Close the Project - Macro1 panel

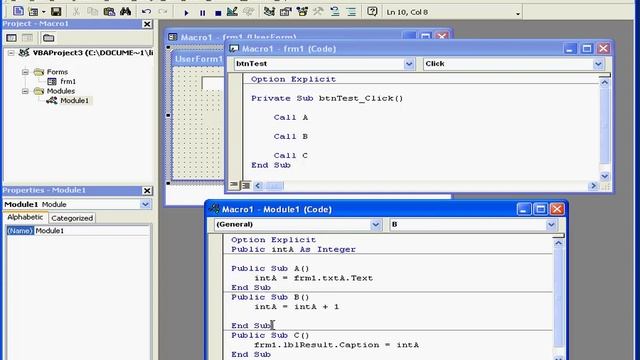click(147, 24)
